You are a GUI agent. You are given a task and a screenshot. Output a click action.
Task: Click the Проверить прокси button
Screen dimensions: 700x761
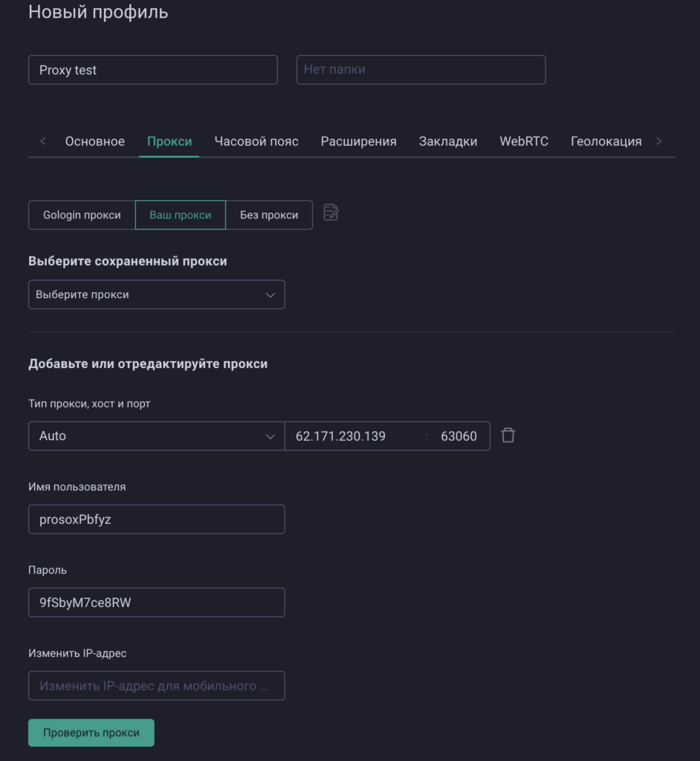[91, 732]
